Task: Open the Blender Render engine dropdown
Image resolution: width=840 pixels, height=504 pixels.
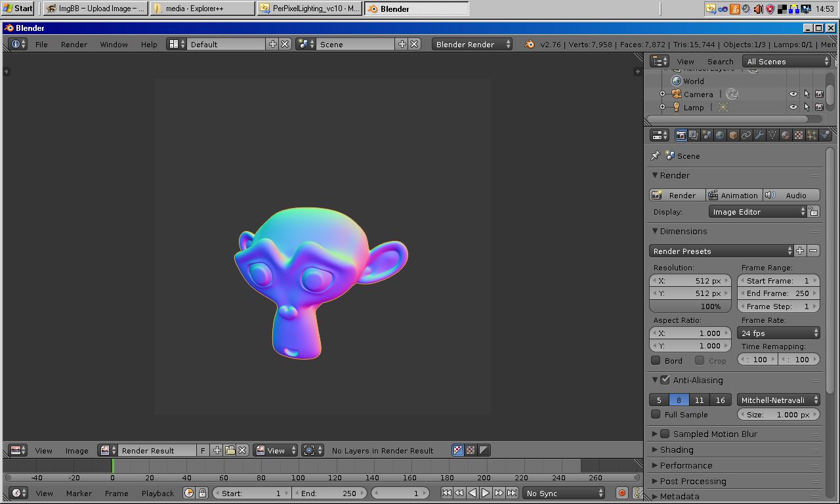Action: (472, 44)
